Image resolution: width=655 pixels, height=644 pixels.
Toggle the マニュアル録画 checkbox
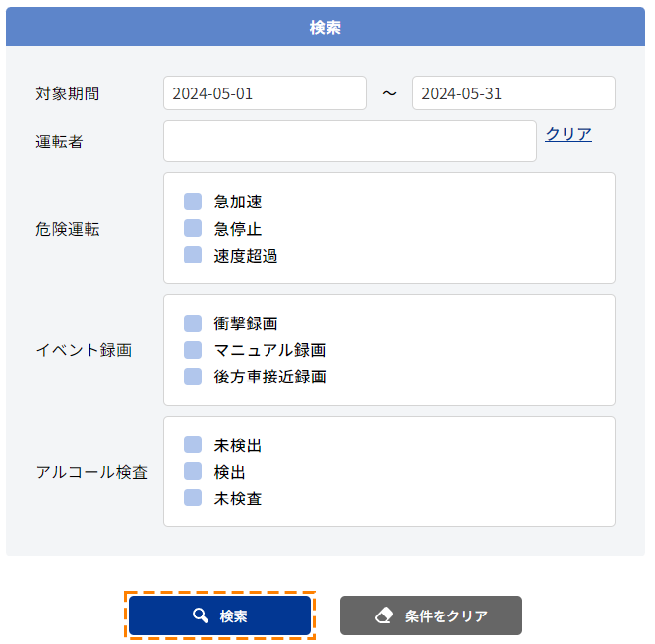193,350
